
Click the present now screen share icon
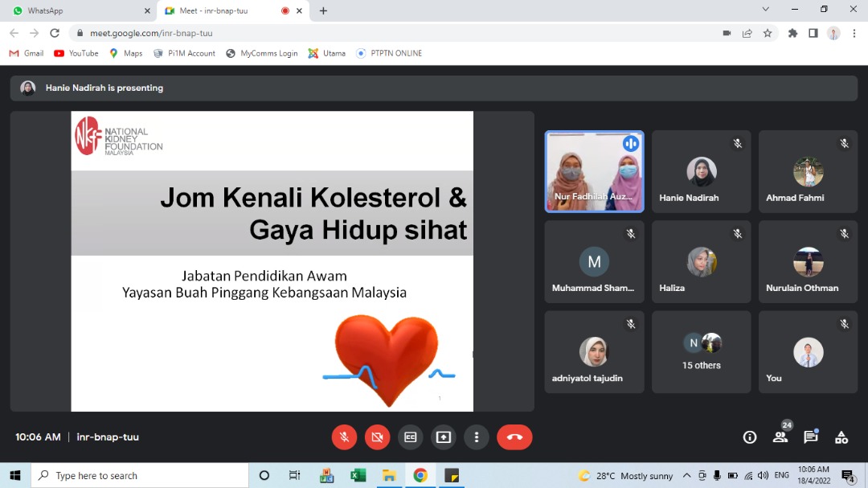coord(444,437)
